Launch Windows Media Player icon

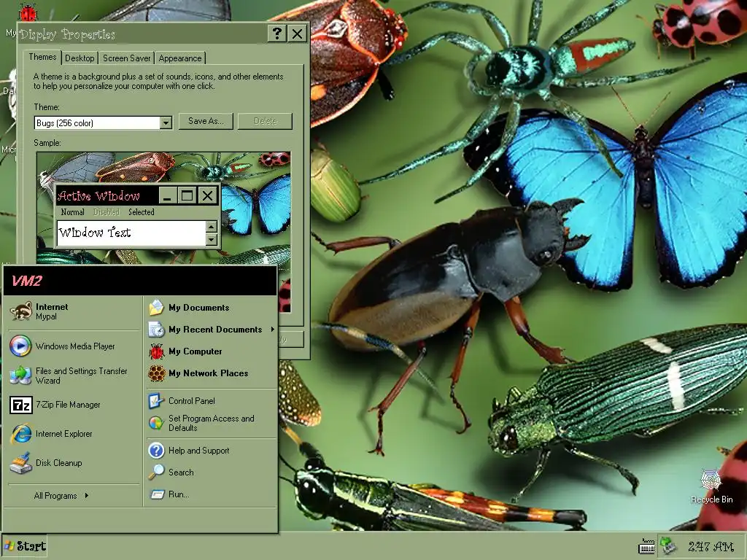coord(20,346)
